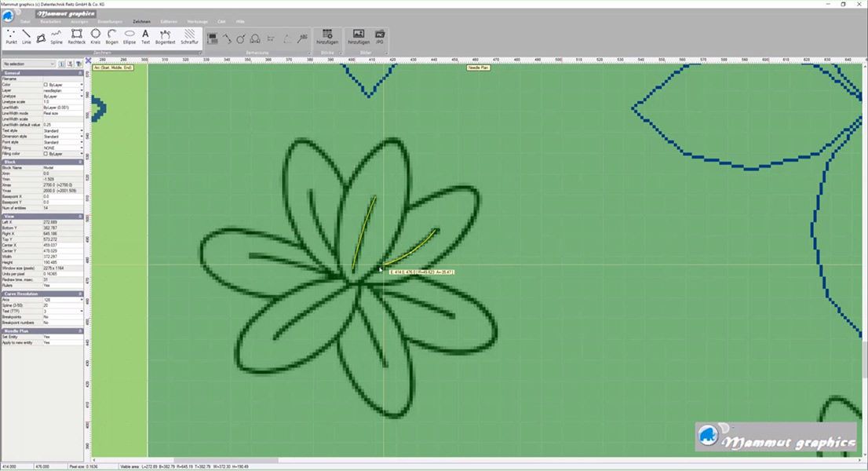Click the JPG export icon
868x471 pixels.
click(x=380, y=37)
